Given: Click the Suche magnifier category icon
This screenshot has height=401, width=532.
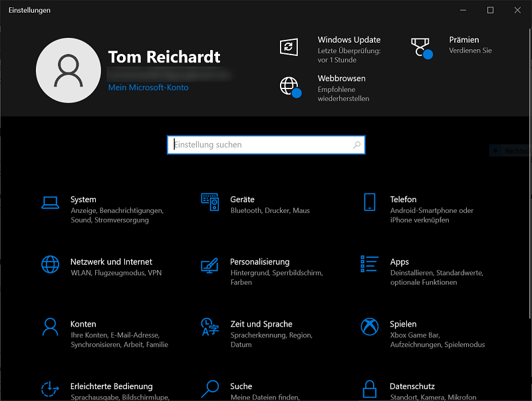Looking at the screenshot, I should [x=209, y=389].
